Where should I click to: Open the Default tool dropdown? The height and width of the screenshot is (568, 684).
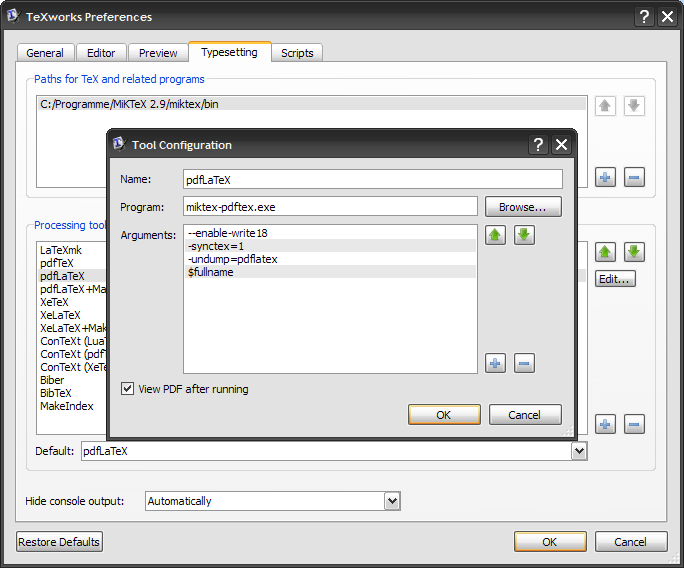click(x=579, y=451)
